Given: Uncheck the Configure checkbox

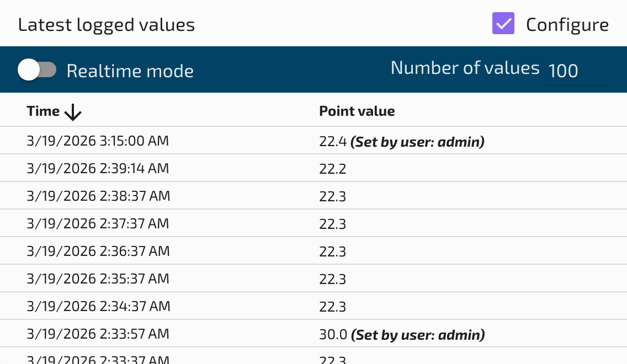Looking at the screenshot, I should 503,24.
